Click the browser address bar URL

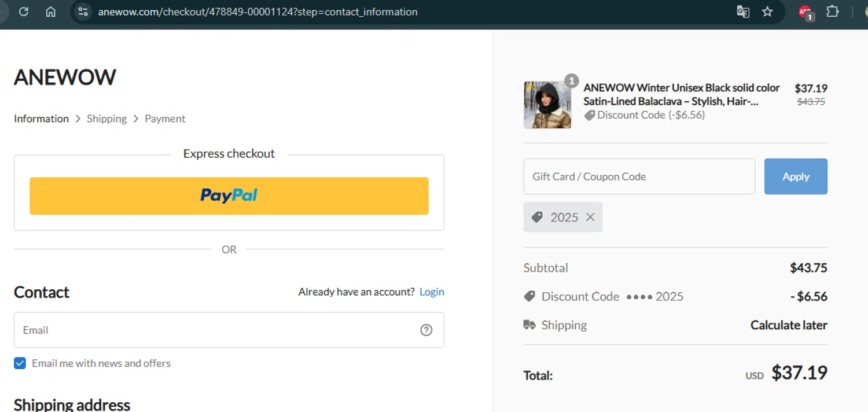[x=258, y=12]
